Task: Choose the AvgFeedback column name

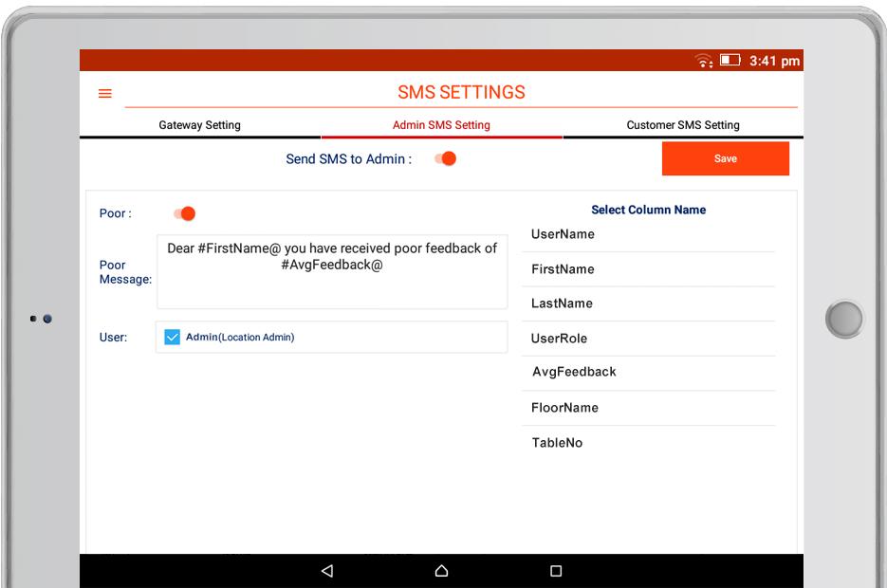Action: (574, 372)
